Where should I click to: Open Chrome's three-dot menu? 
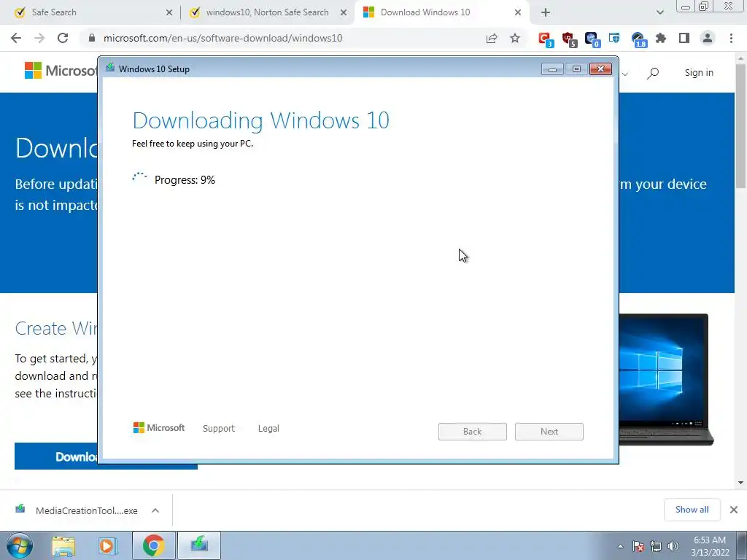(x=731, y=38)
